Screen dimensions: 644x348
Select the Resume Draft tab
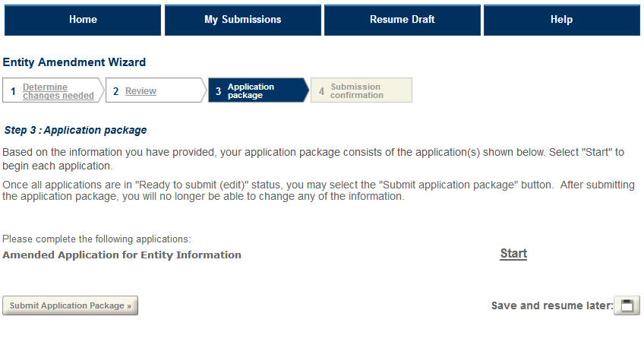[x=402, y=20]
